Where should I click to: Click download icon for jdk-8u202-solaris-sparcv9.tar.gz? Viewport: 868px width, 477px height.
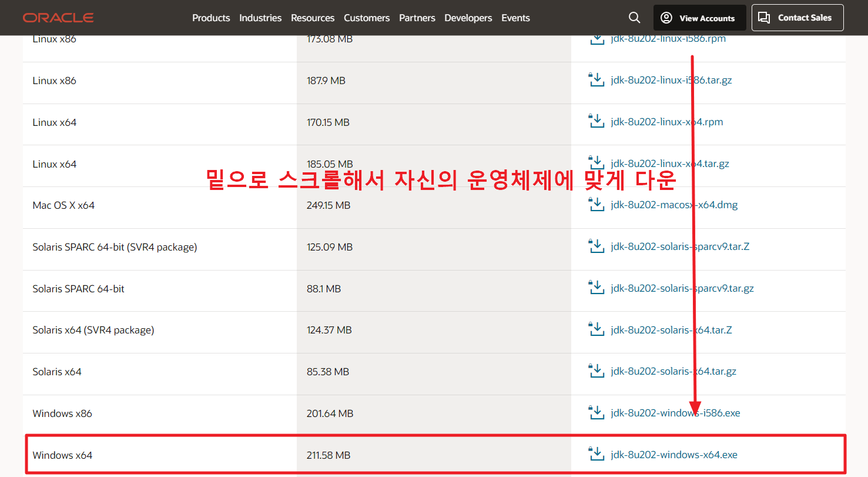[596, 288]
